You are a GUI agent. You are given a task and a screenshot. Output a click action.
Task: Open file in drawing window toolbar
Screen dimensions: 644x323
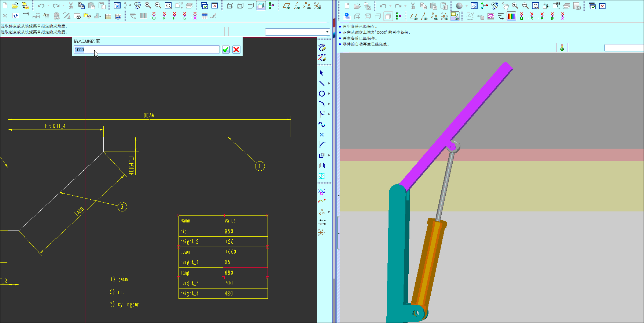pyautogui.click(x=15, y=6)
